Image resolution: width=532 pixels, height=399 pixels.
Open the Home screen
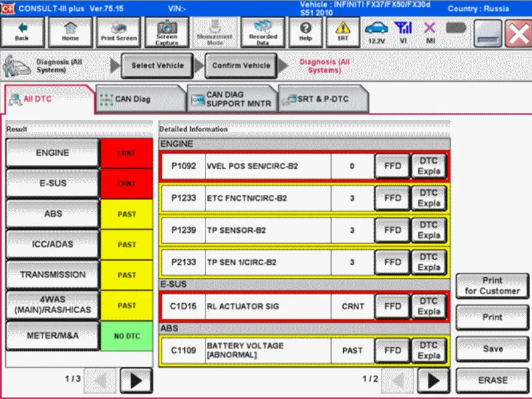point(70,32)
